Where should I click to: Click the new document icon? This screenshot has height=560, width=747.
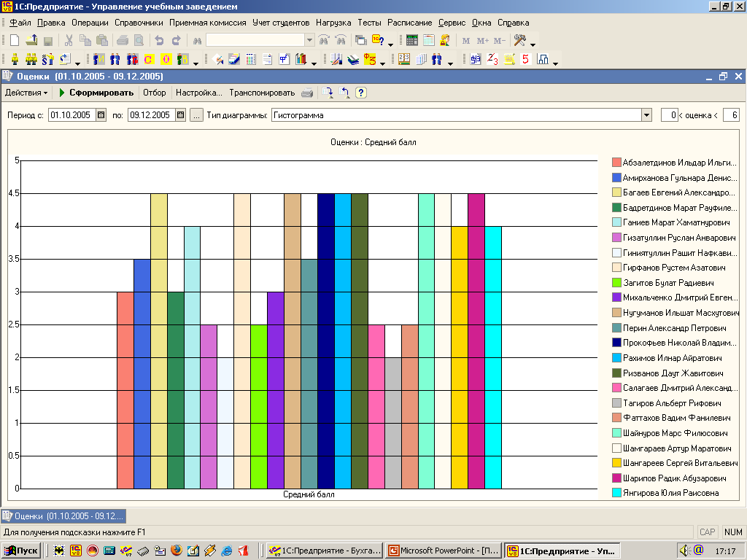(15, 41)
